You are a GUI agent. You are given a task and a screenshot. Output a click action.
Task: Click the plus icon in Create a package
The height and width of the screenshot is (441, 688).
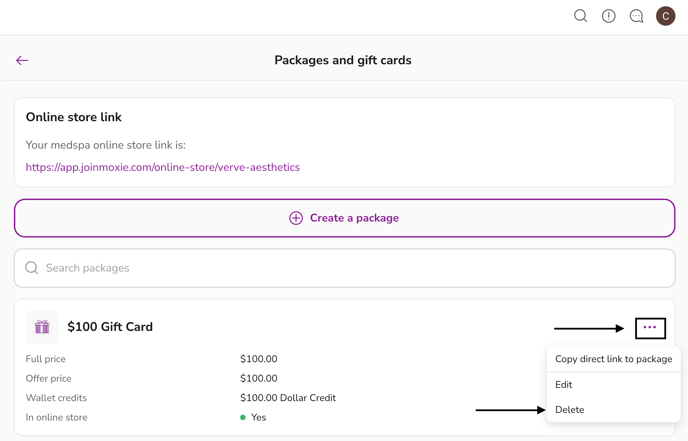[x=296, y=218]
